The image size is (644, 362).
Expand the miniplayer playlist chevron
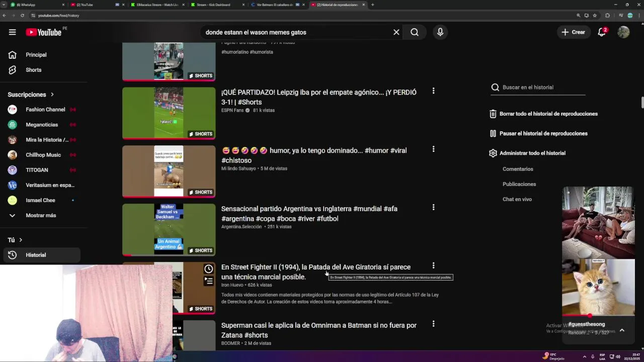point(622,330)
